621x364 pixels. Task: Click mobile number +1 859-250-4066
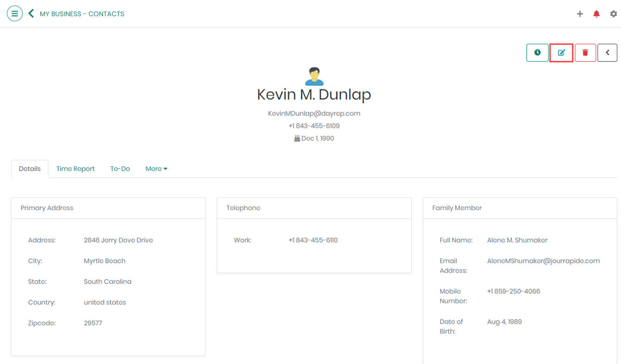pyautogui.click(x=513, y=291)
